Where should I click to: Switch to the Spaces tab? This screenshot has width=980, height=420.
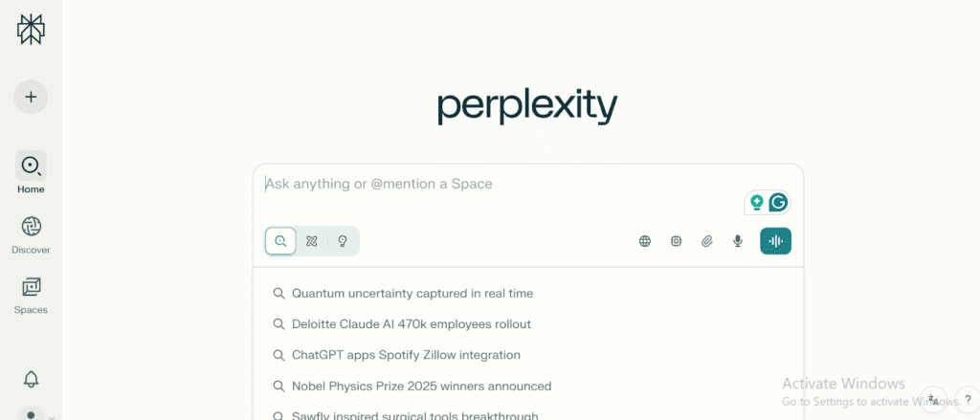(31, 295)
